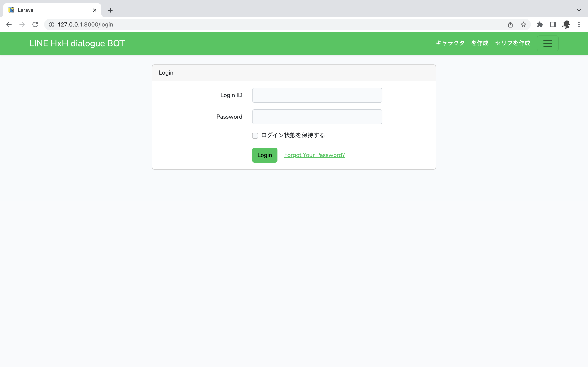
Task: Select キャラクターを作成 in the navbar
Action: pos(462,43)
